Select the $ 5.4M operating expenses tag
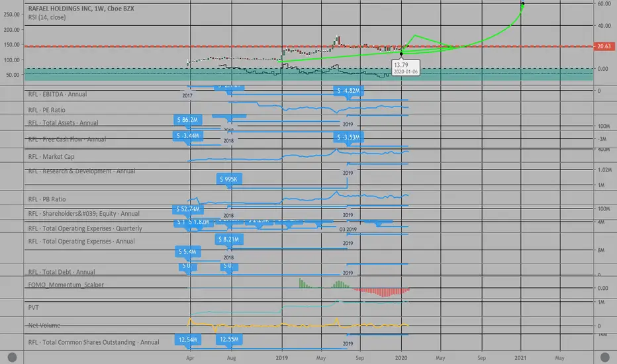The image size is (617, 364). click(x=187, y=251)
